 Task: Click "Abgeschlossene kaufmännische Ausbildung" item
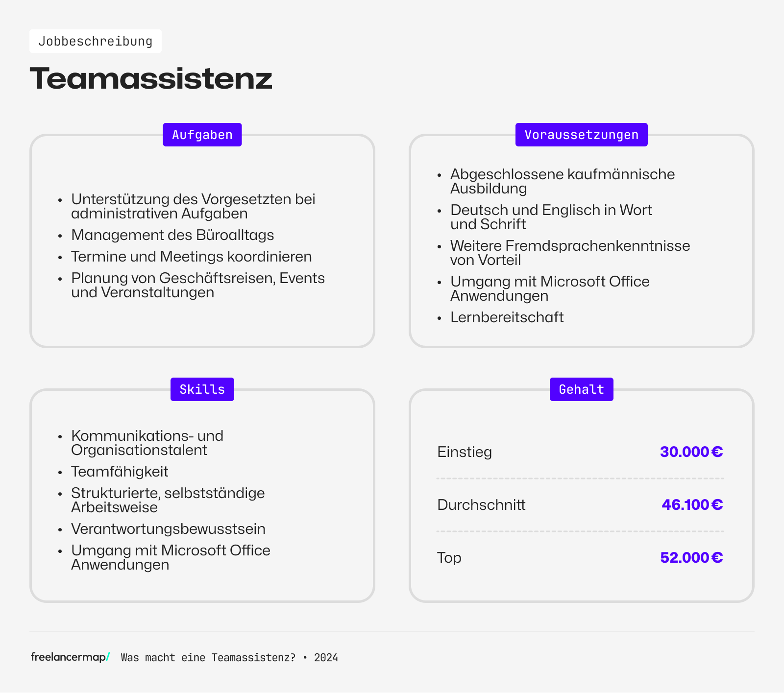click(562, 181)
